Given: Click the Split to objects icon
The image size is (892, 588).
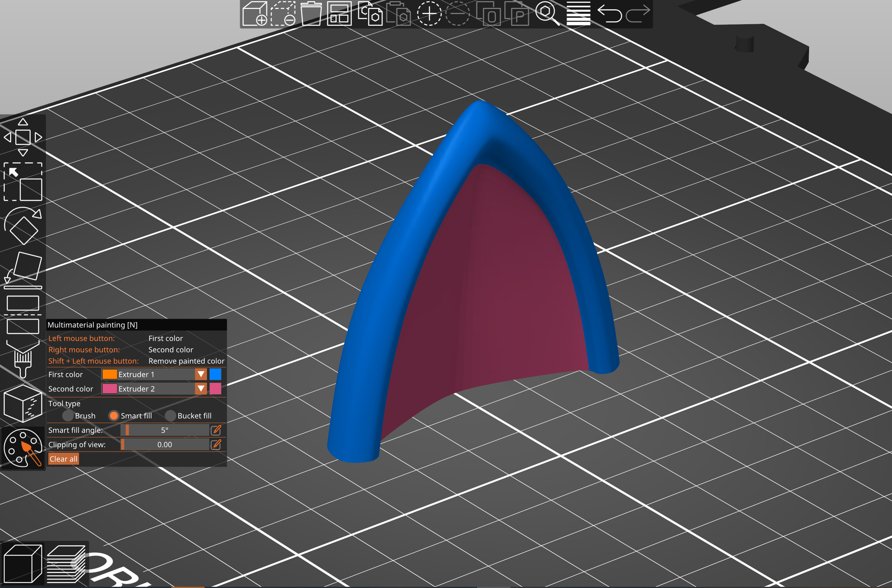Looking at the screenshot, I should coord(488,13).
